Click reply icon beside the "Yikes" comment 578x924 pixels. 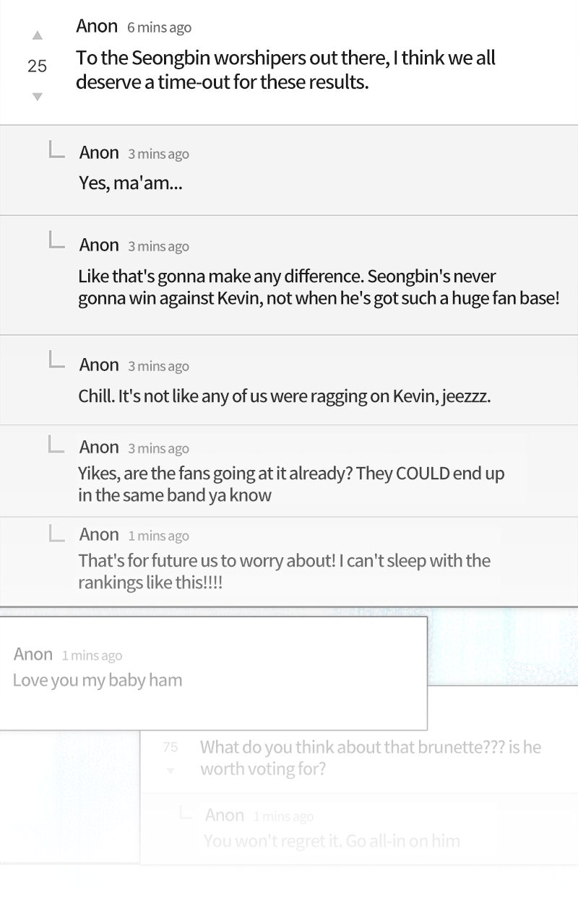(x=56, y=443)
